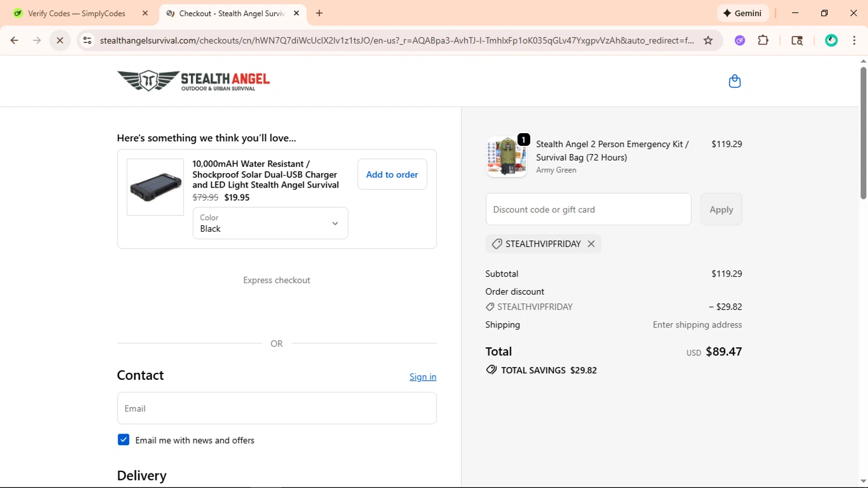
Task: Focus the Email contact field
Action: click(x=277, y=408)
